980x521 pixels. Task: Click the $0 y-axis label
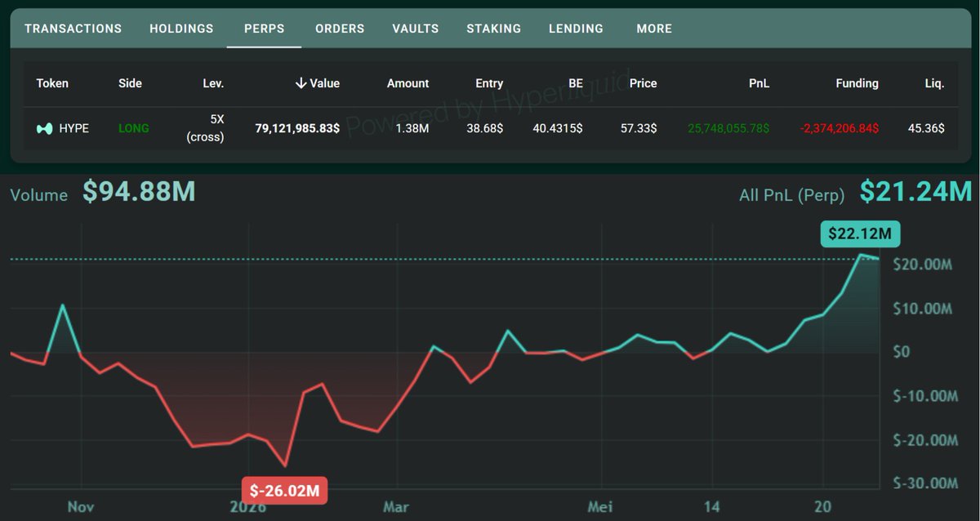pos(902,352)
